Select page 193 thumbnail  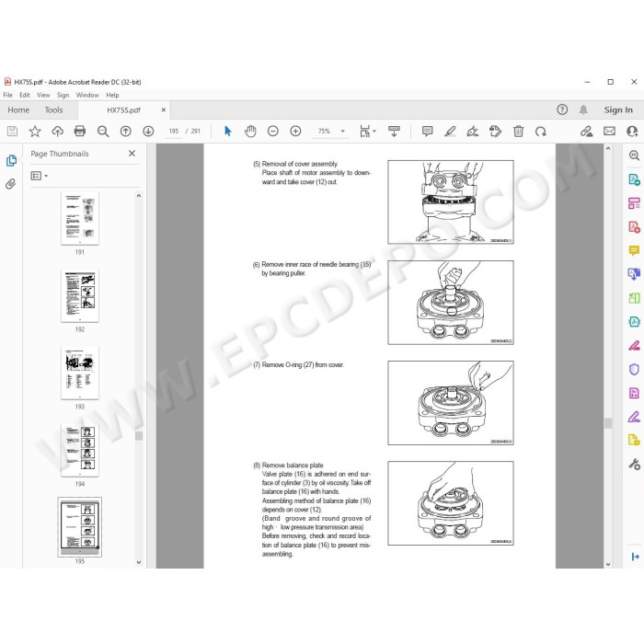[80, 373]
